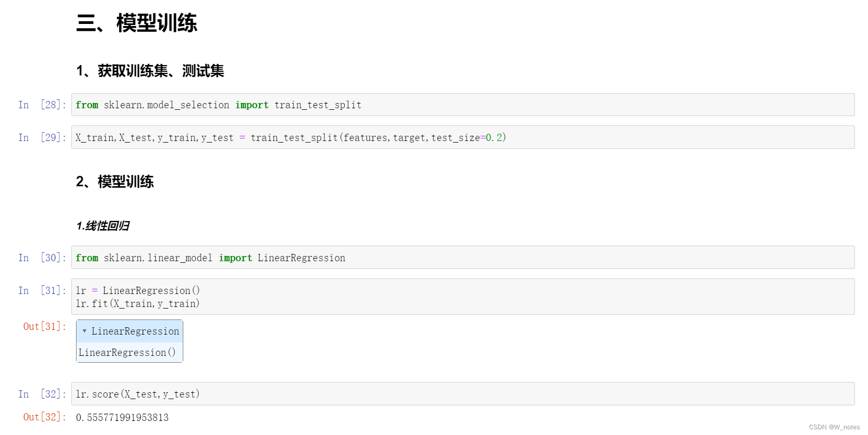Click the LinearRegression widget header label
868x435 pixels.
coord(135,331)
